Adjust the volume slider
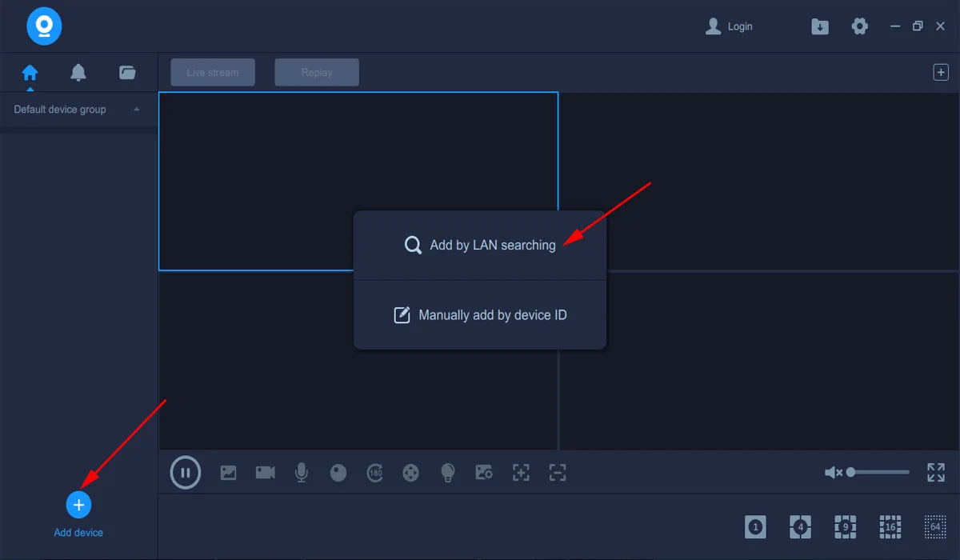 coord(878,473)
